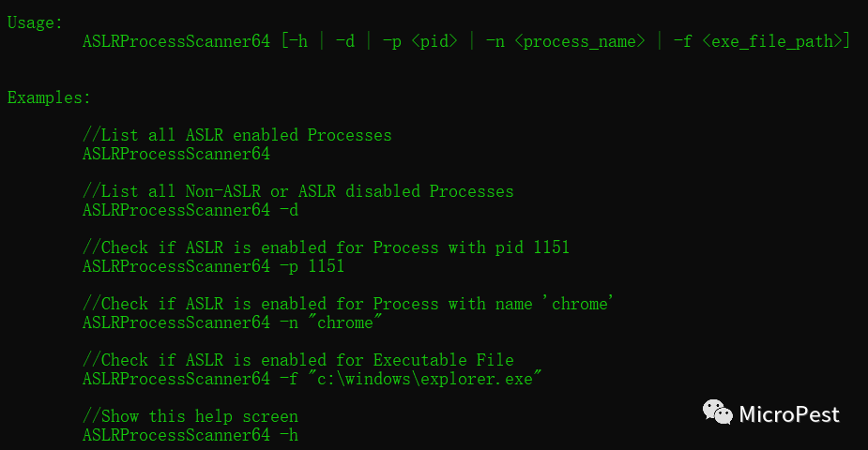The width and height of the screenshot is (868, 450).
Task: Click the 1151 pid argument in command
Action: 326,266
